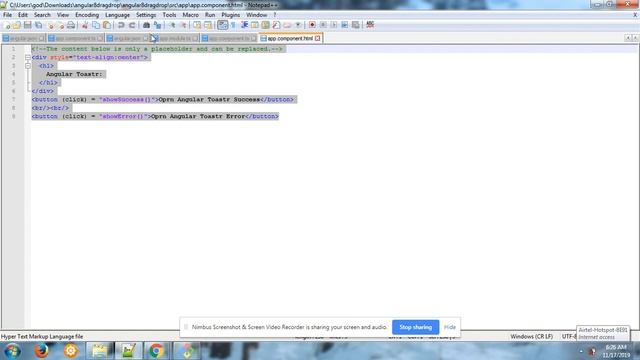Open the Macro menu
This screenshot has height=360, width=640.
click(x=190, y=15)
